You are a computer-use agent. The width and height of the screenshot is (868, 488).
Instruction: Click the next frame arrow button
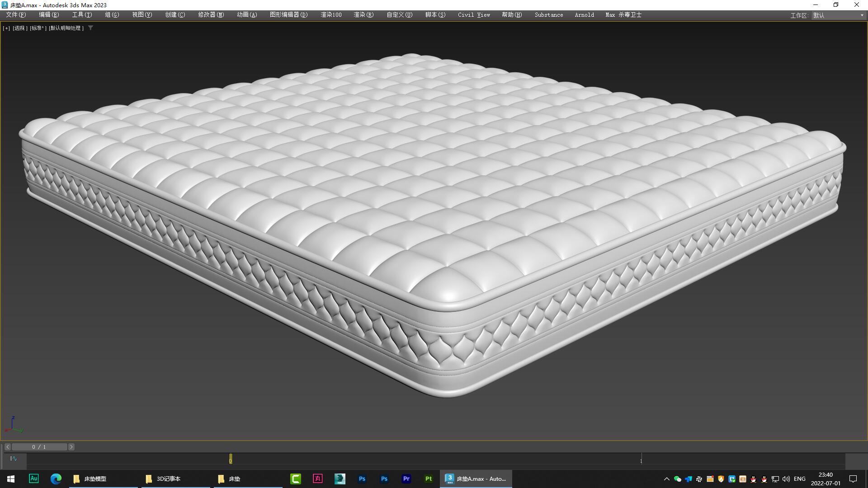71,446
